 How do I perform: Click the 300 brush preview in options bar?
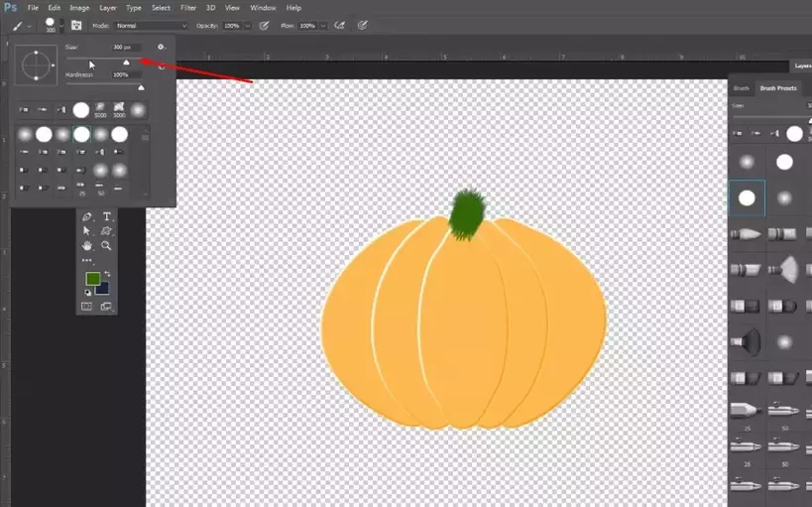(x=51, y=25)
